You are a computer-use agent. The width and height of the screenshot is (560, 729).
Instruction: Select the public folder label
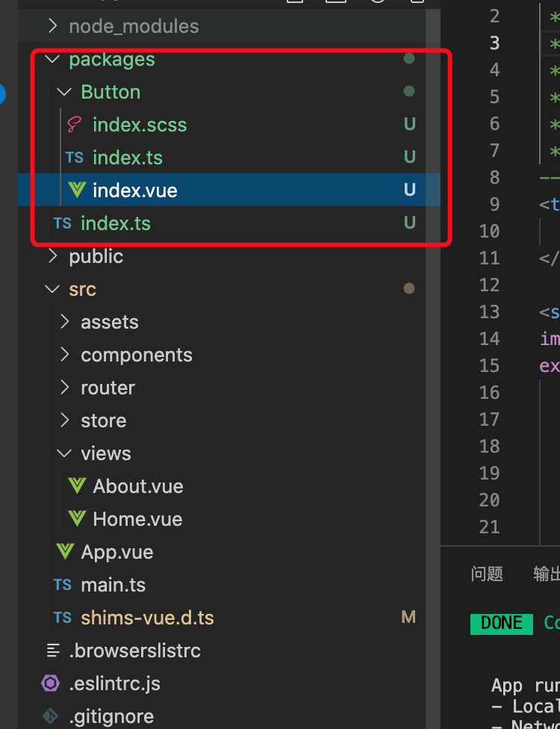(x=96, y=256)
